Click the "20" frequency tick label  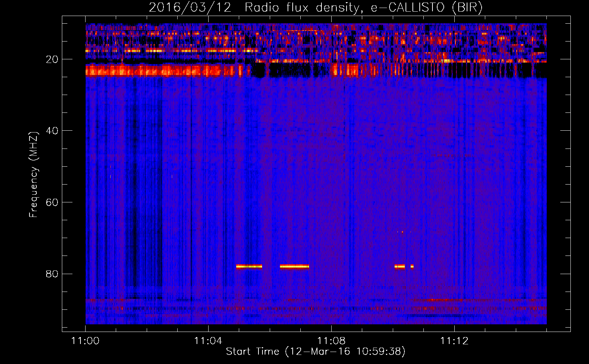tap(52, 59)
